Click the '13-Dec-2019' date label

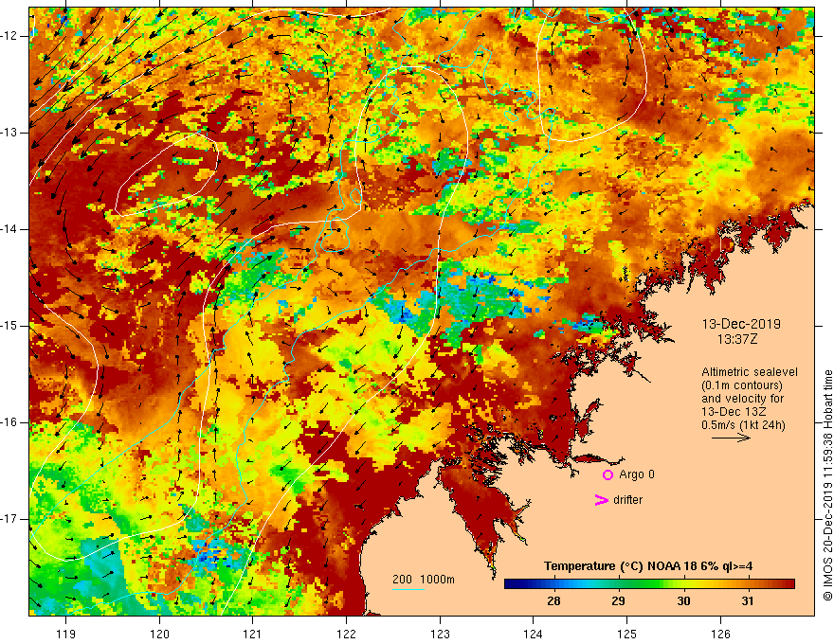741,324
